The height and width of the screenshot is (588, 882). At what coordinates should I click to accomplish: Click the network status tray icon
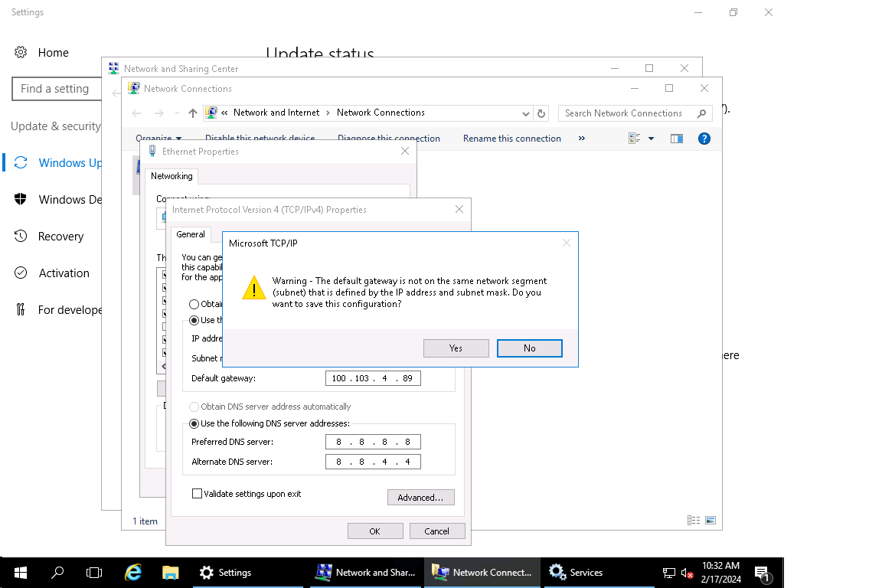pos(669,573)
